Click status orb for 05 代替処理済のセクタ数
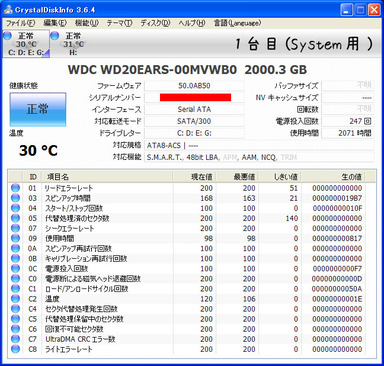This screenshot has width=384, height=366. point(15,218)
